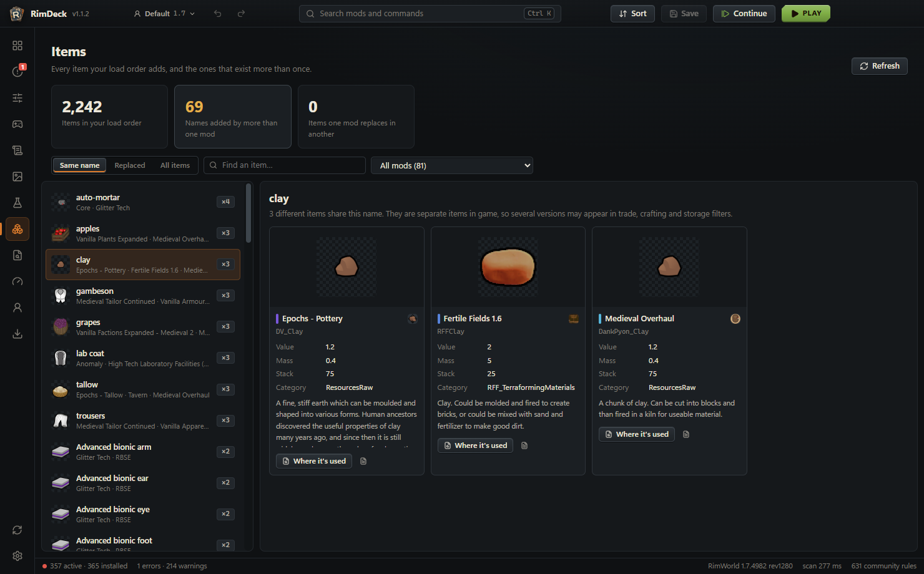Copy icon beside Medieval Overhaul Where it's used
924x574 pixels.
coord(686,434)
